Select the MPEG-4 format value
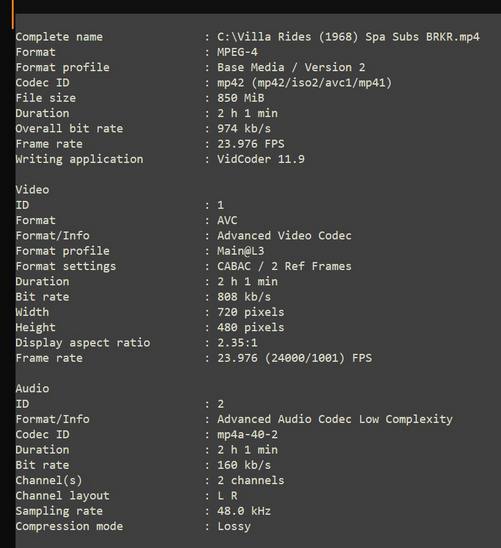 pyautogui.click(x=237, y=52)
